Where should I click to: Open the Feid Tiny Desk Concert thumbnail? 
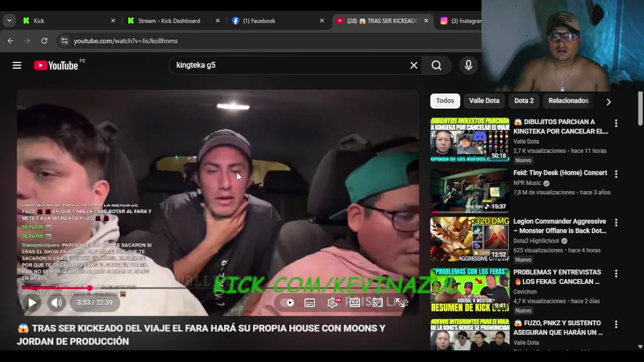coord(469,191)
